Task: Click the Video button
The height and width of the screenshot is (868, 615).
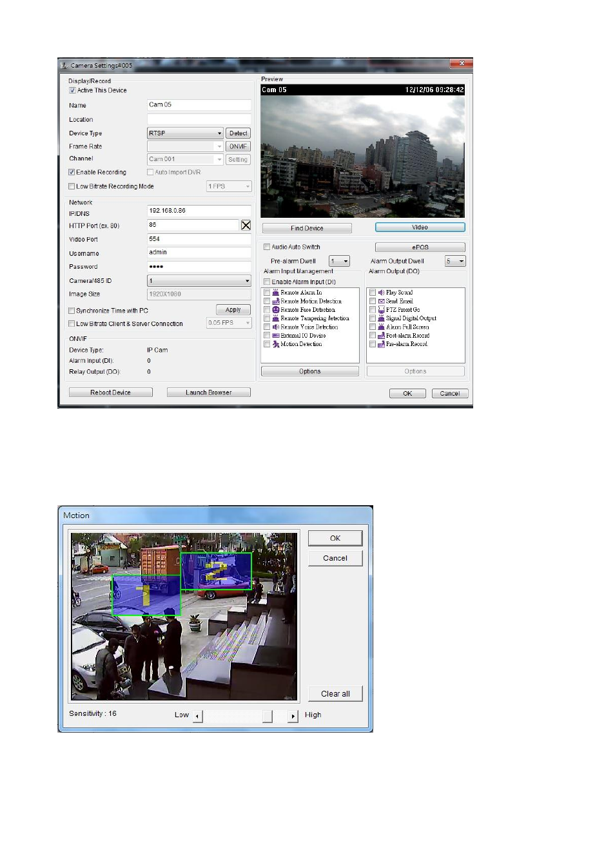Action: [x=420, y=227]
